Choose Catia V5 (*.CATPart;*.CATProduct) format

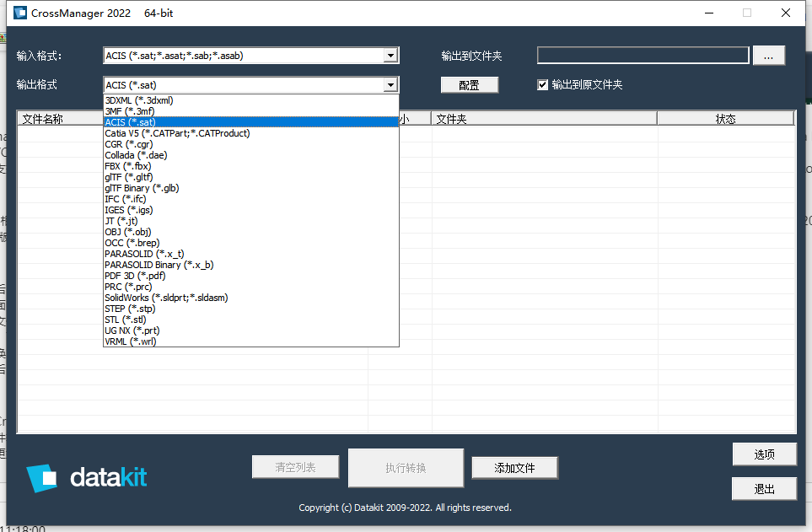tap(251, 133)
